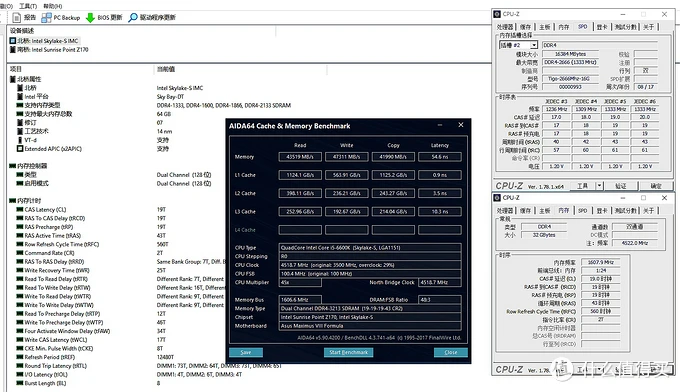
Task: Switch to SPD tab in upper CPU-Z window
Action: point(582,27)
